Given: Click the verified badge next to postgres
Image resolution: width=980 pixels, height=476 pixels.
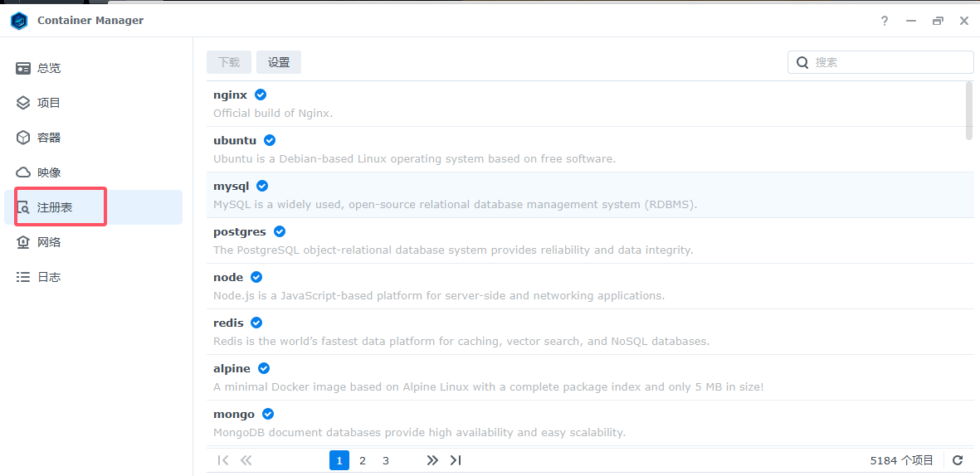Looking at the screenshot, I should (280, 231).
